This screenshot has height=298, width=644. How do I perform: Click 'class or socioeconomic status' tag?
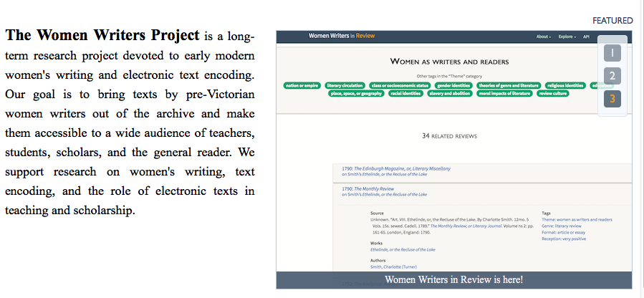pyautogui.click(x=400, y=85)
